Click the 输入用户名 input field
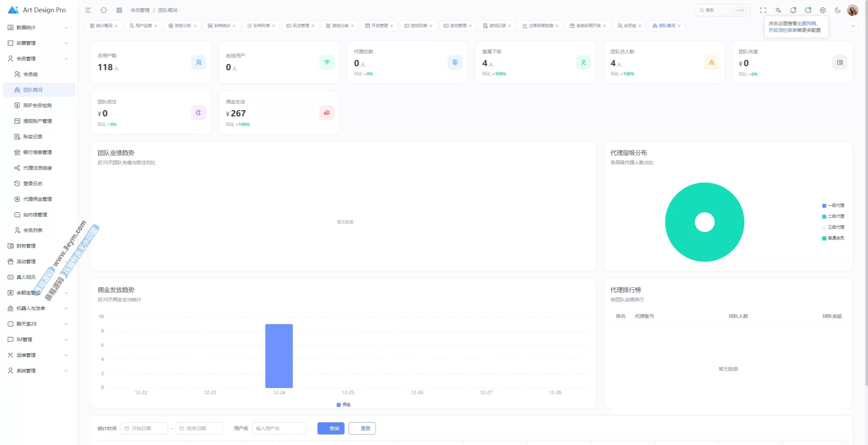 (x=279, y=428)
